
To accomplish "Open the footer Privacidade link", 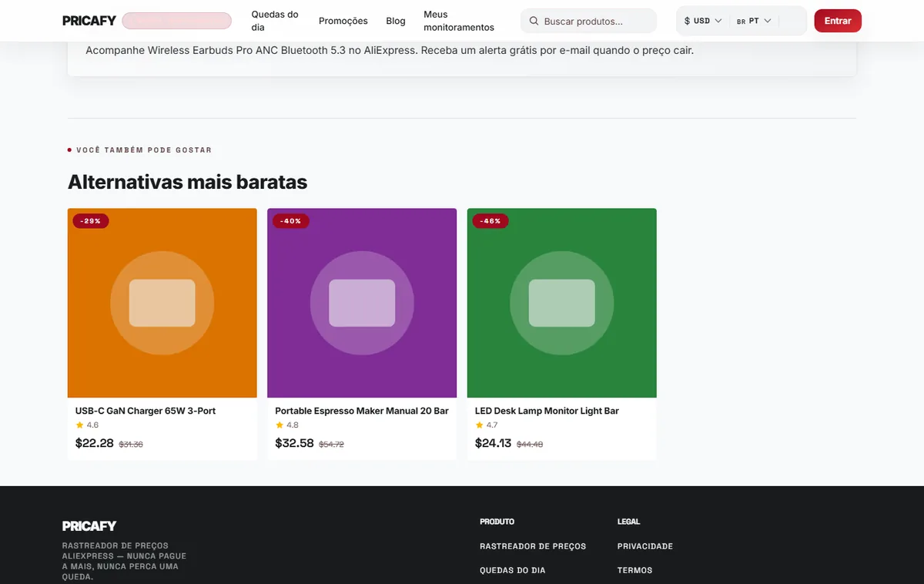I will tap(645, 546).
